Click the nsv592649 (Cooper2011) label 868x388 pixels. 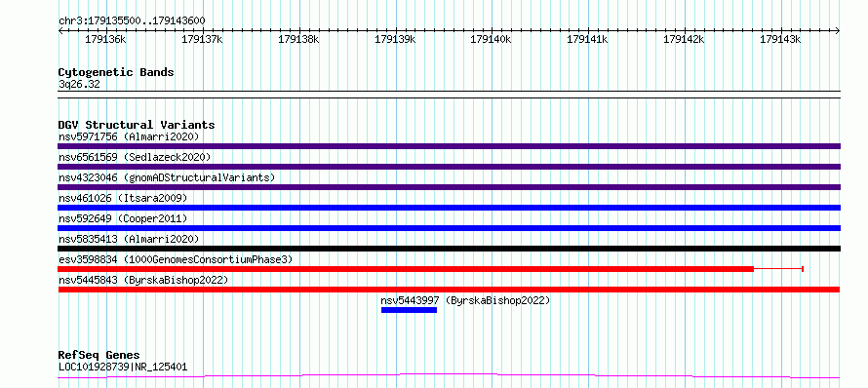pyautogui.click(x=123, y=218)
